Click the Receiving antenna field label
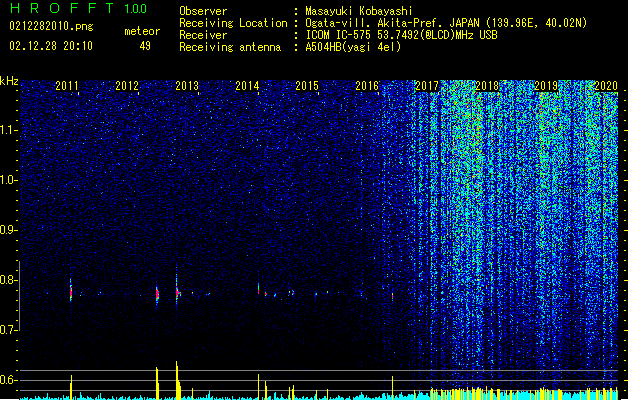Image resolution: width=629 pixels, height=400 pixels. [230, 47]
